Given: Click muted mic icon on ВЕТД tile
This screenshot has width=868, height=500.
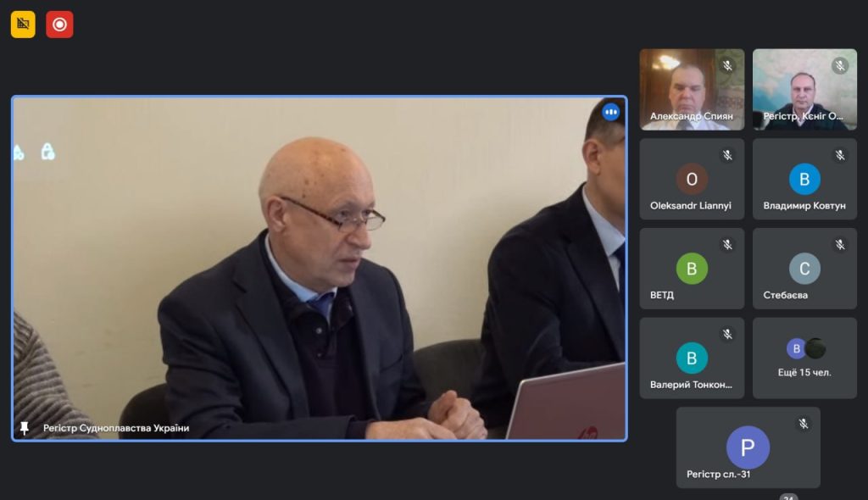Looking at the screenshot, I should tap(727, 244).
